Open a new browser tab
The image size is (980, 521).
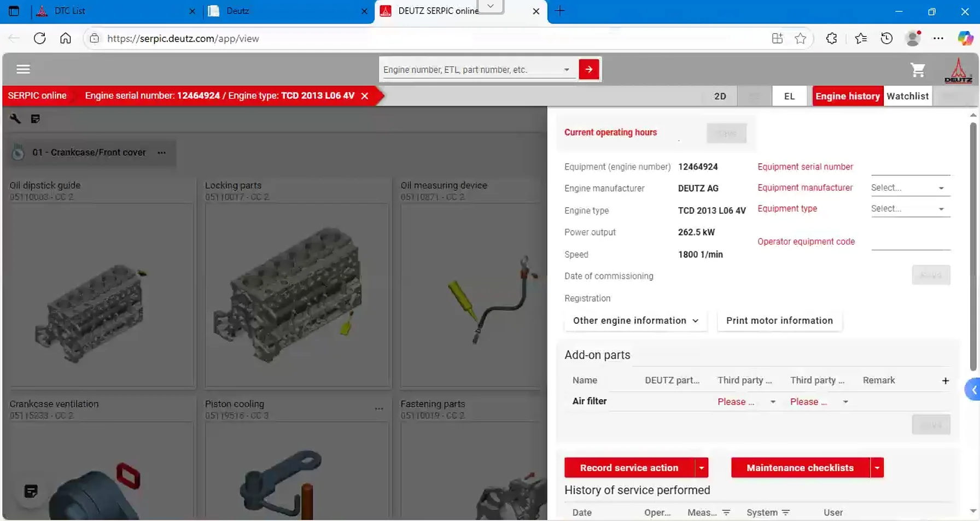(560, 11)
